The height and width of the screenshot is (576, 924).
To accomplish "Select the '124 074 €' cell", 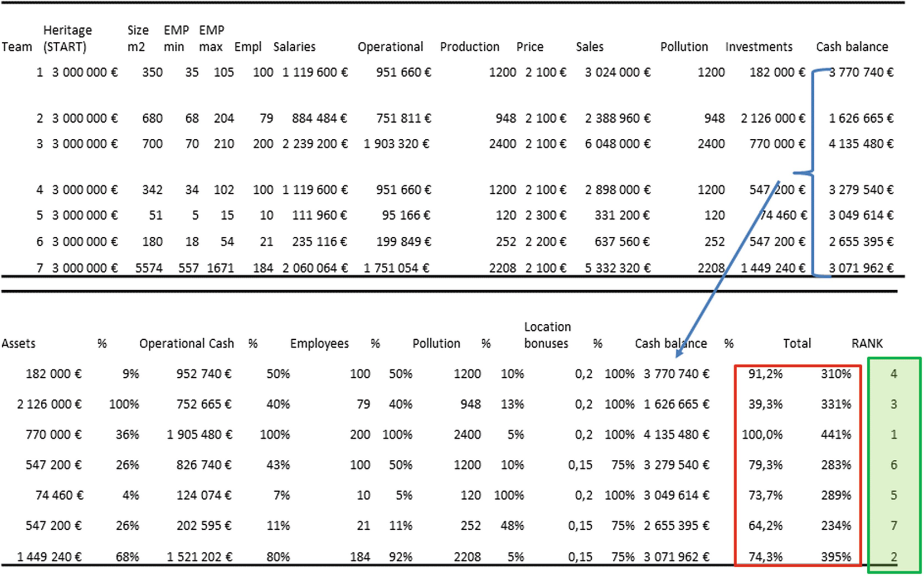I will (x=204, y=495).
